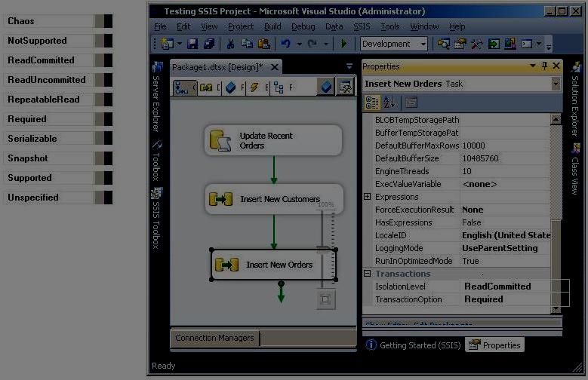Click the TransactionOption value Required
This screenshot has height=380, width=588.
483,299
